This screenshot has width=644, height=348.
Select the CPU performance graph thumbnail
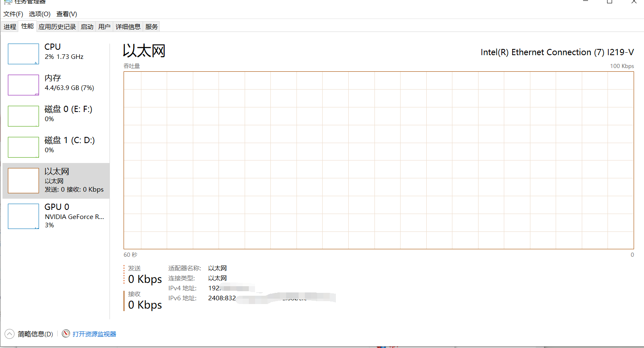(x=24, y=54)
